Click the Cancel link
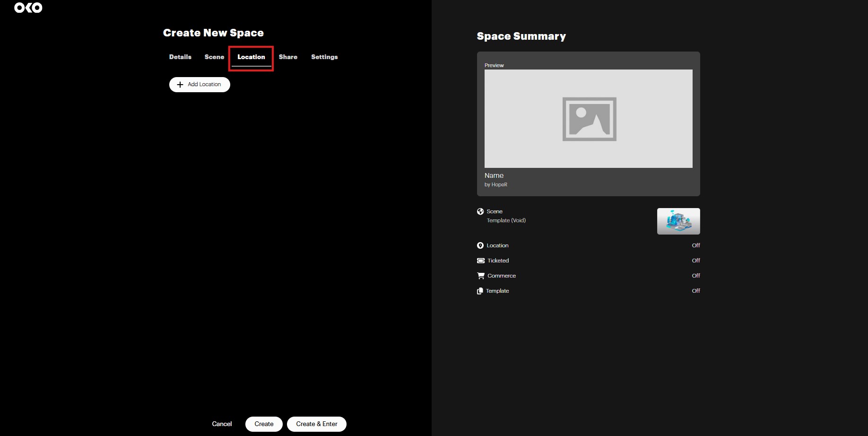868x436 pixels. tap(222, 424)
